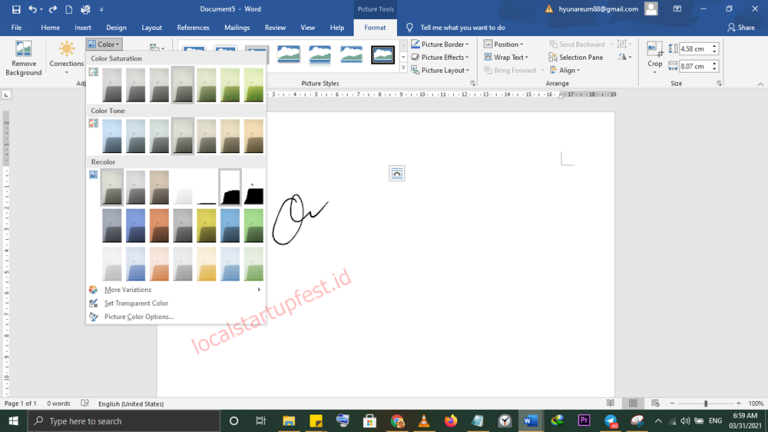
Task: Open the Align dropdown
Action: click(565, 71)
